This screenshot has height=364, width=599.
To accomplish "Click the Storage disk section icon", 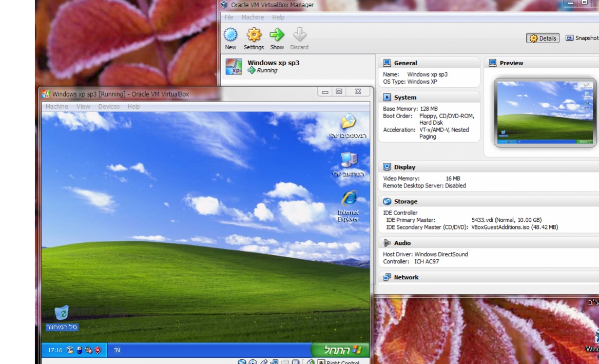I will click(x=387, y=201).
